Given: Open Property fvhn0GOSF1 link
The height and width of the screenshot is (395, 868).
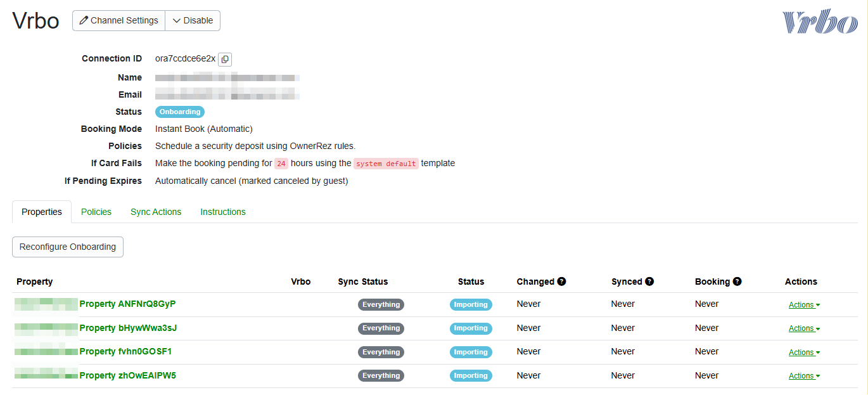Looking at the screenshot, I should pos(125,351).
